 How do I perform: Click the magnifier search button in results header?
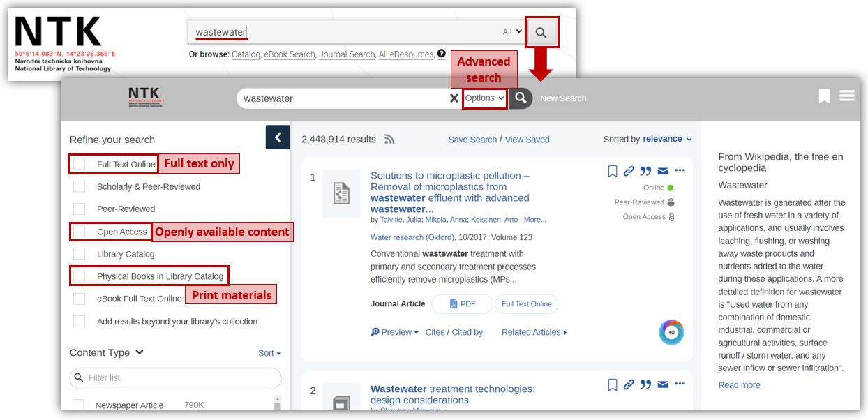tap(521, 98)
